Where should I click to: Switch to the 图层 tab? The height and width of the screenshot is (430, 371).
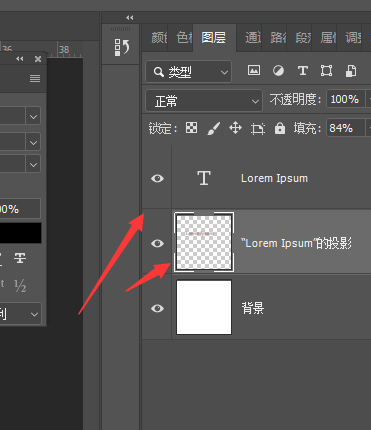click(214, 38)
